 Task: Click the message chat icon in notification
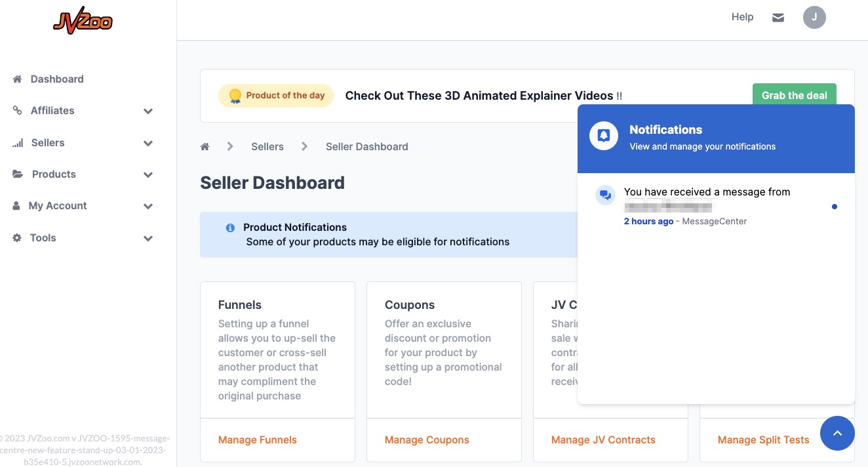coord(605,195)
